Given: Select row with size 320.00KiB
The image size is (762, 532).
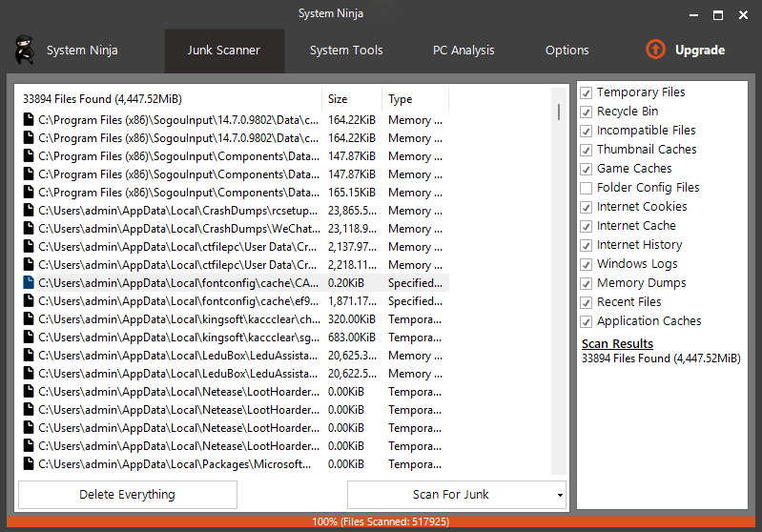Looking at the screenshot, I should [x=236, y=319].
